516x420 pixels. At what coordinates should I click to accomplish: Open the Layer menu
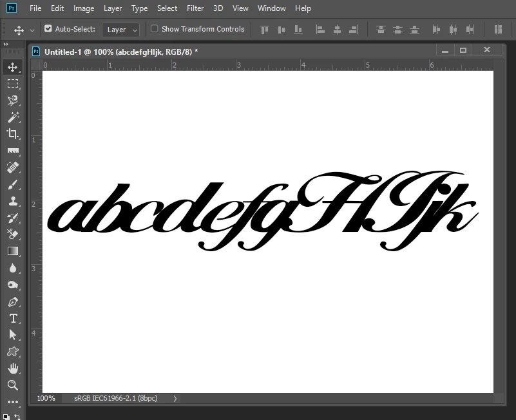click(x=113, y=8)
